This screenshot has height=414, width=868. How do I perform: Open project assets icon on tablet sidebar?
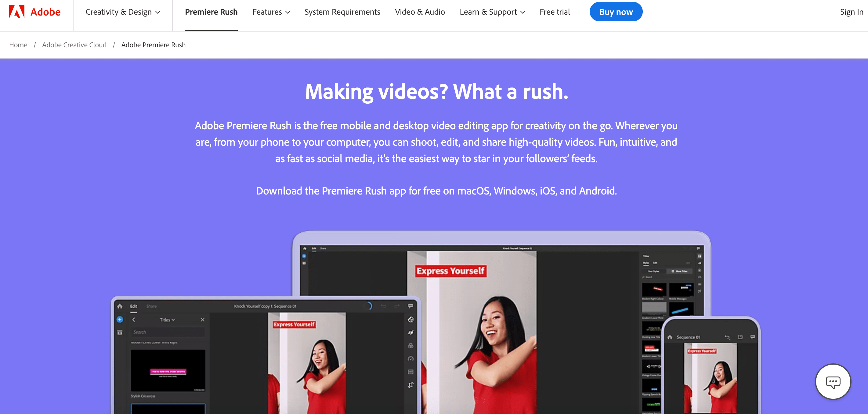tap(120, 333)
